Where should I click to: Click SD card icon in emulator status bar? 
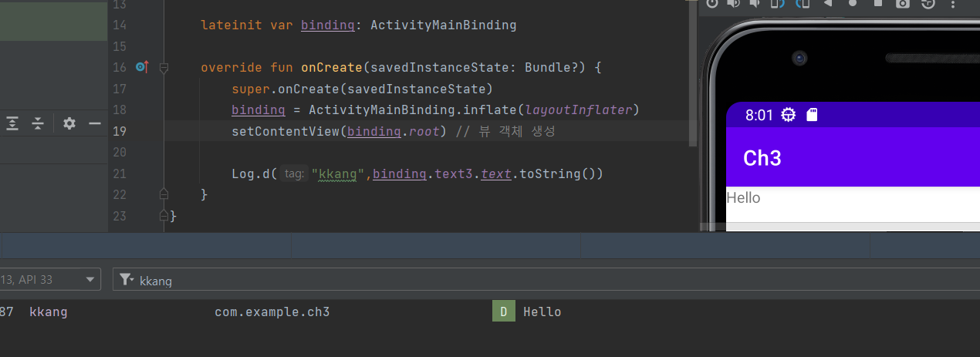(x=812, y=116)
